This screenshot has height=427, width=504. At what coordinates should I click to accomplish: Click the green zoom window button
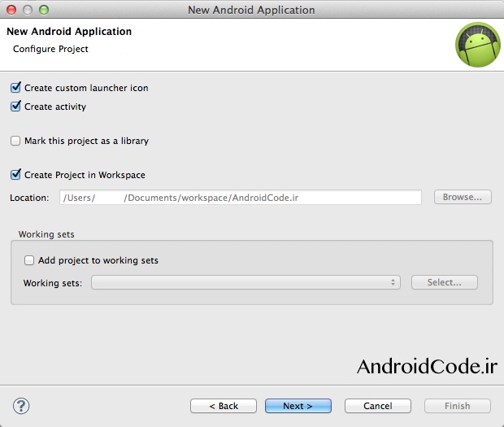(43, 10)
